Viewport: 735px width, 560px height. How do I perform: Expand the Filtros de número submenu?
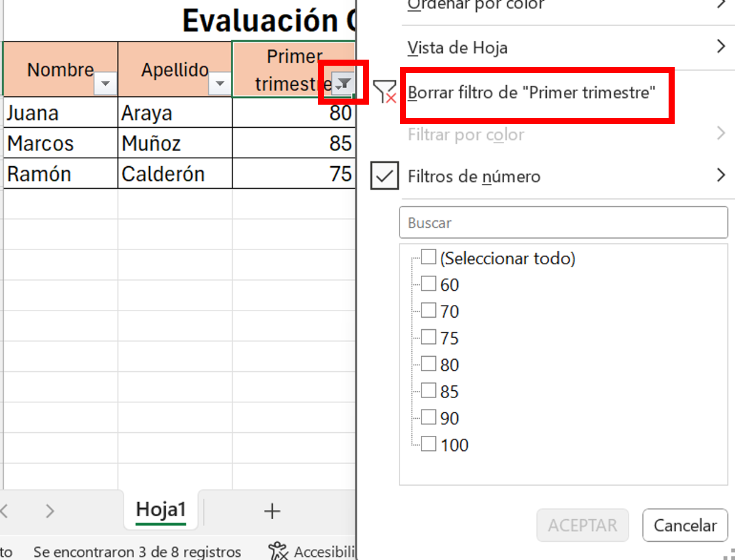pos(721,176)
